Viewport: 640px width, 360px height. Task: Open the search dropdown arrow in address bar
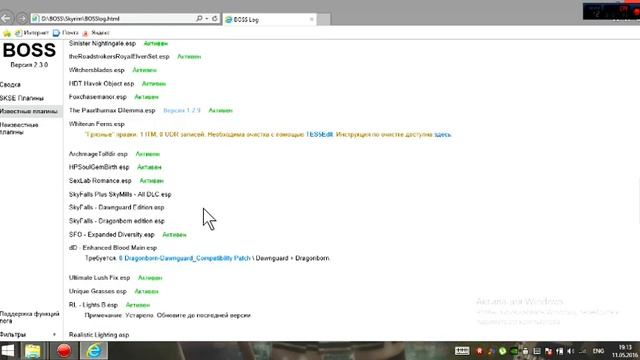tap(207, 19)
